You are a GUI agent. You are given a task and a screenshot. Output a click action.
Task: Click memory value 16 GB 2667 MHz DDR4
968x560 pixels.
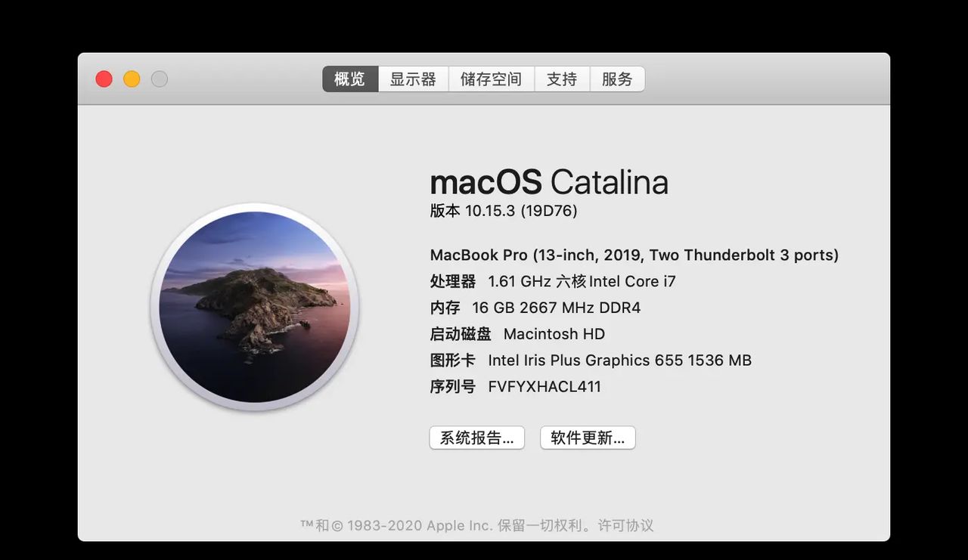pyautogui.click(x=557, y=308)
